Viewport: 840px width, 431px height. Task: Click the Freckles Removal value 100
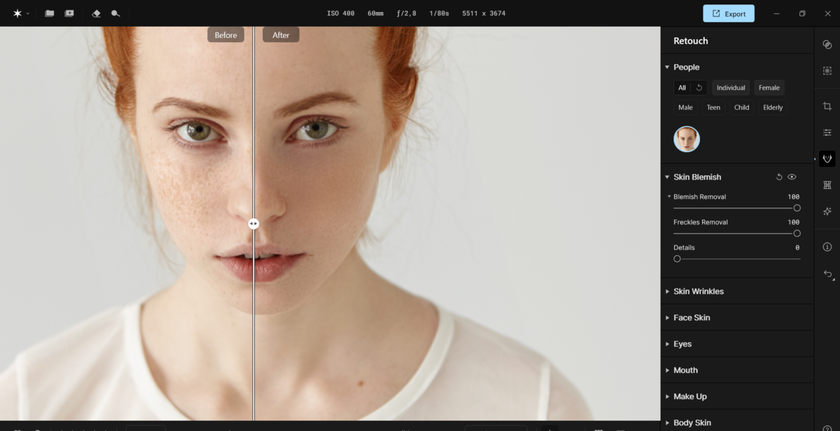tap(793, 222)
